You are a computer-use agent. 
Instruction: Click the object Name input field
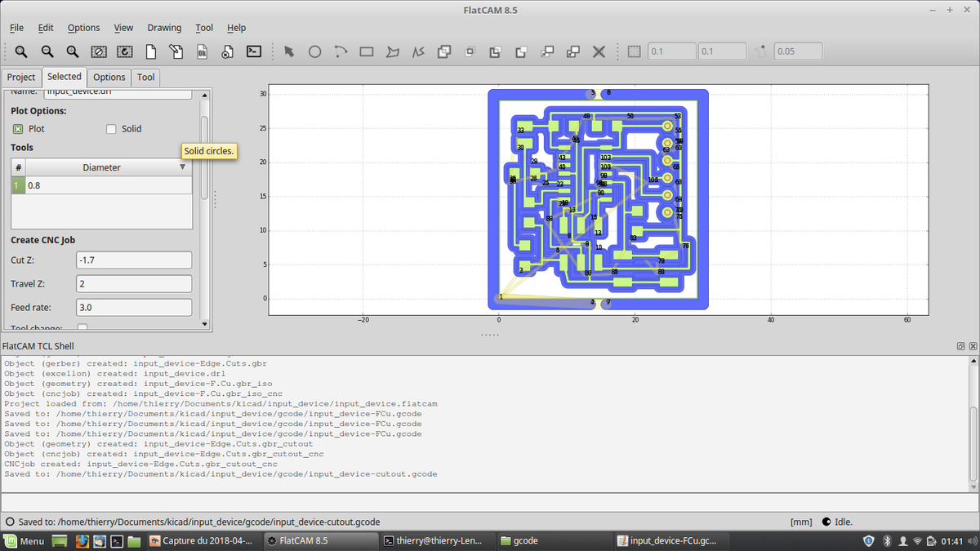[118, 93]
